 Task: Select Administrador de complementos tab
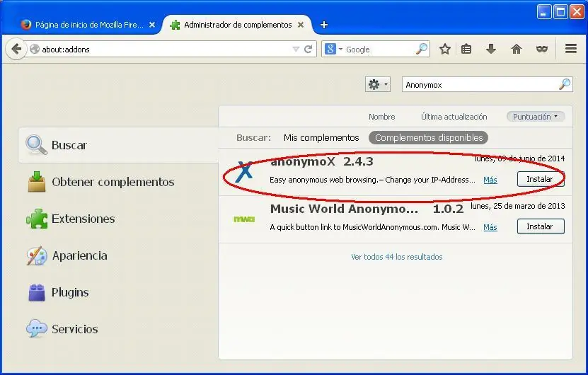[x=237, y=25]
